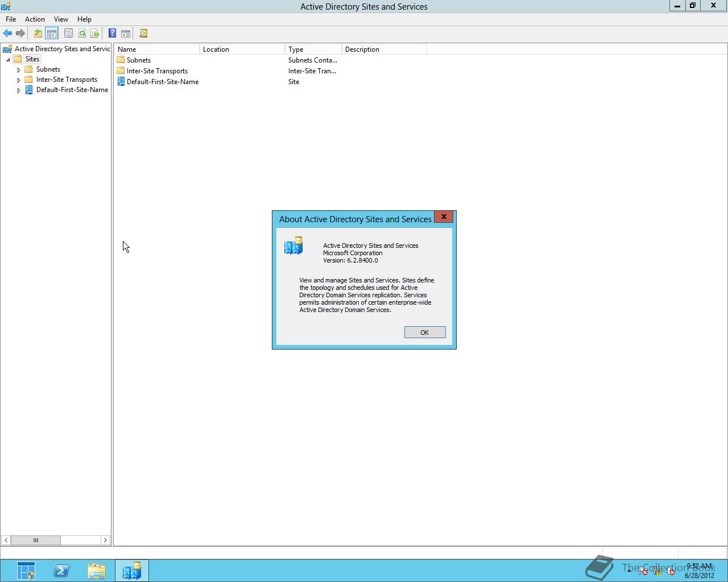Click the Export List toolbar icon
This screenshot has width=728, height=582.
[95, 34]
